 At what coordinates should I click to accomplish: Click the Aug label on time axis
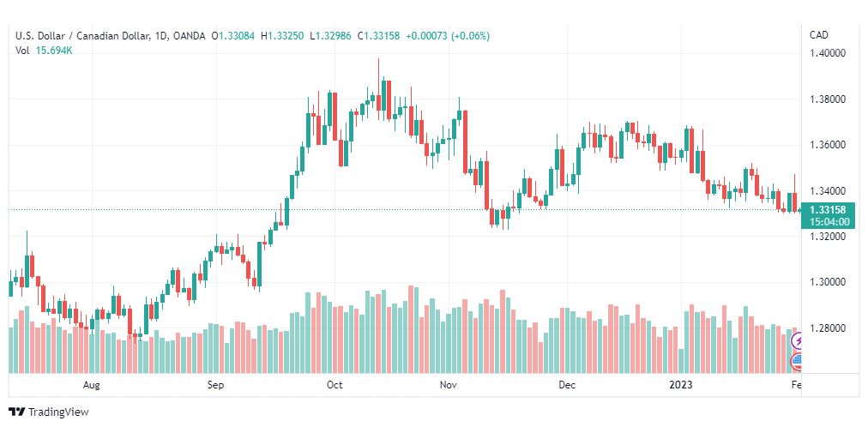tap(92, 385)
